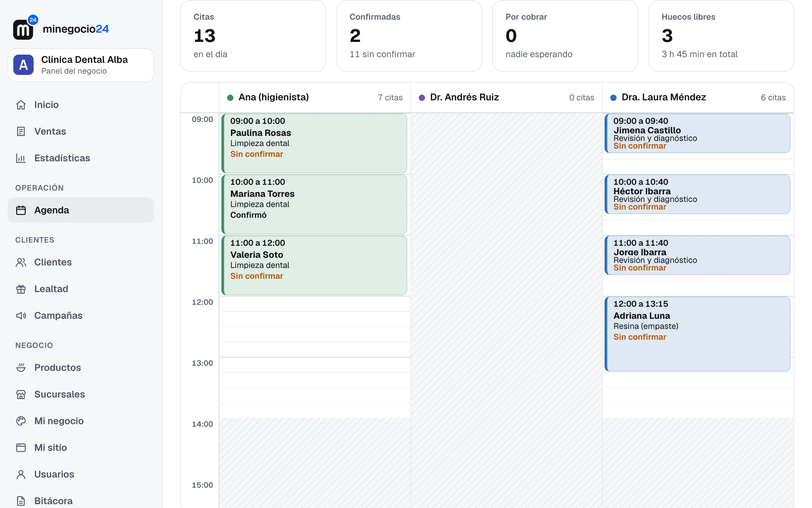Go to Productos label
This screenshot has height=508, width=812.
point(58,368)
